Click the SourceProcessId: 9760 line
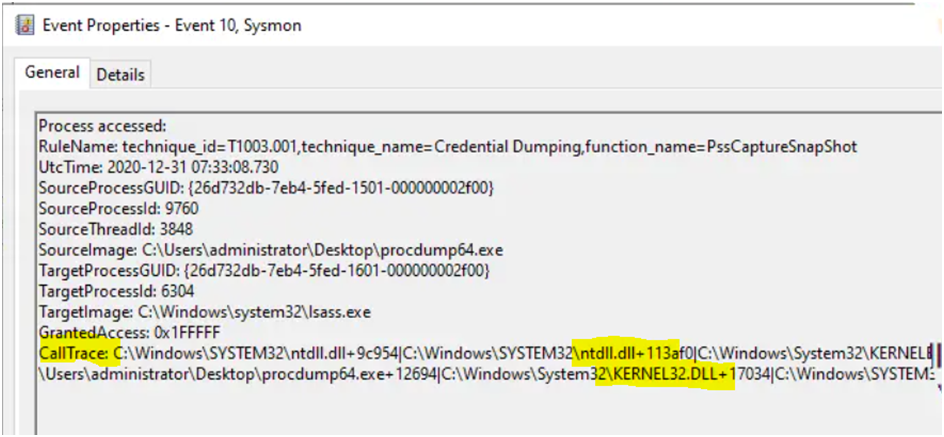Viewport: 944px width, 437px height. [119, 209]
